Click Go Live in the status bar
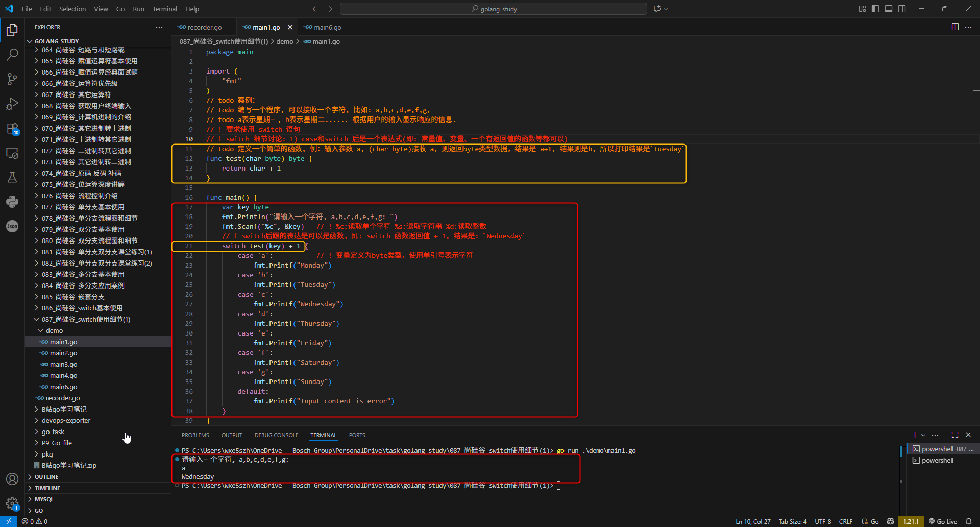This screenshot has width=980, height=527. pos(943,522)
